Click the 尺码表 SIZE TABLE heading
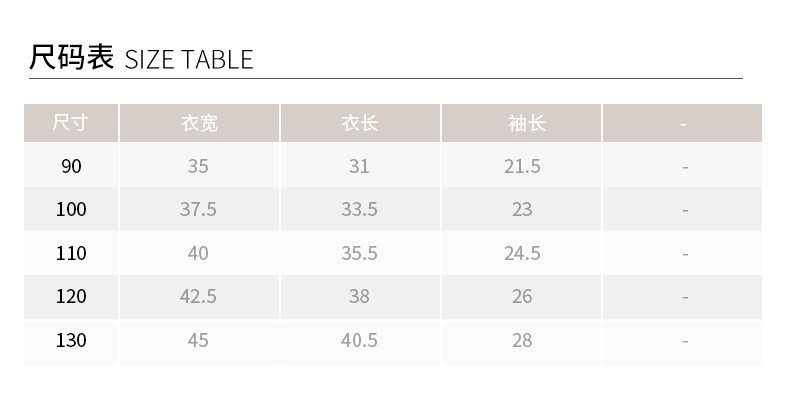The image size is (790, 405). (141, 58)
